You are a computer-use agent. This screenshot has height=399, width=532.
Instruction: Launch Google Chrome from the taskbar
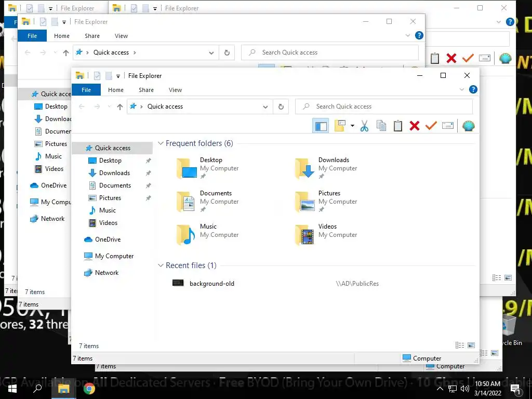click(89, 389)
